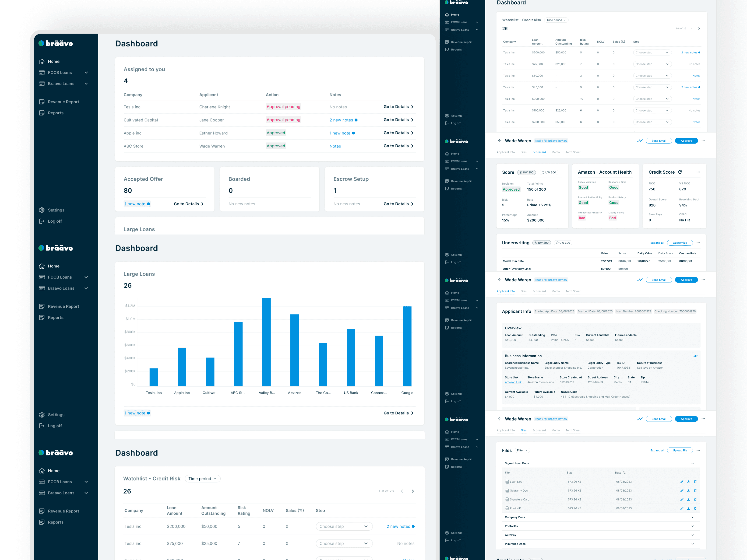
Task: Download the Signature Card file
Action: [689, 499]
